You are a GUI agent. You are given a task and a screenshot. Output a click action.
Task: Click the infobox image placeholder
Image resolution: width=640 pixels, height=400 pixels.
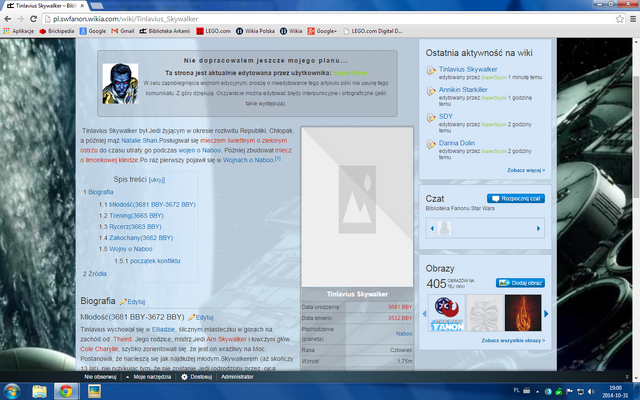[x=357, y=207]
